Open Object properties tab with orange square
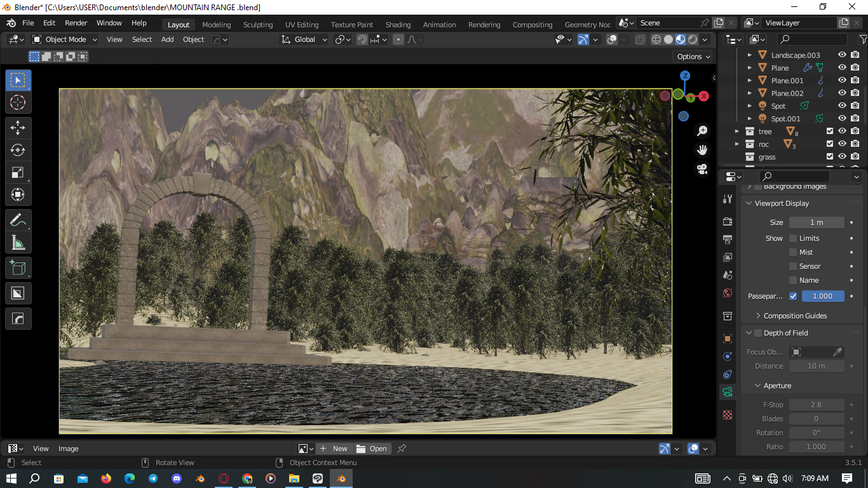868x488 pixels. [728, 338]
